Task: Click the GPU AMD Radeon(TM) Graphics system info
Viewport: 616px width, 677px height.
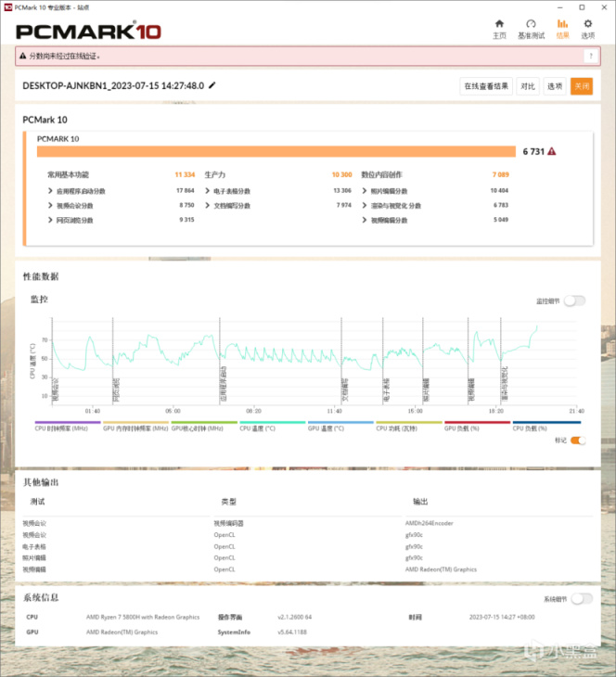Action: [x=122, y=632]
